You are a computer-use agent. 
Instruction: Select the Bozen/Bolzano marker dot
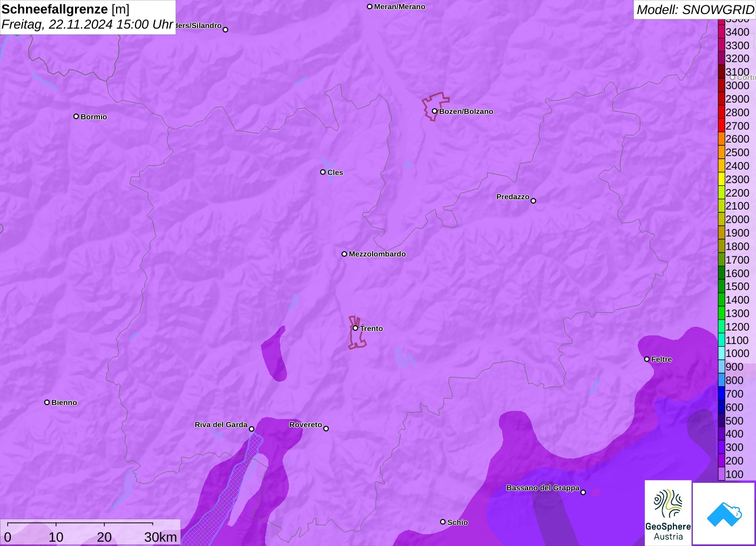435,111
